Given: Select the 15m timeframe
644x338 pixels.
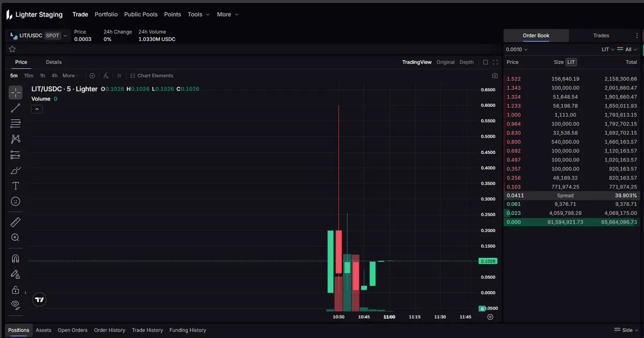Looking at the screenshot, I should coord(28,76).
